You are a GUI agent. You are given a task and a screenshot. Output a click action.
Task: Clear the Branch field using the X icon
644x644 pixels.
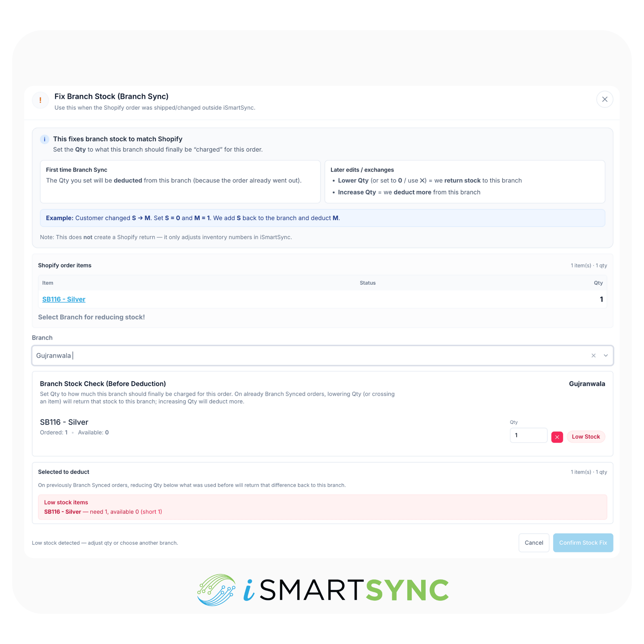[594, 355]
